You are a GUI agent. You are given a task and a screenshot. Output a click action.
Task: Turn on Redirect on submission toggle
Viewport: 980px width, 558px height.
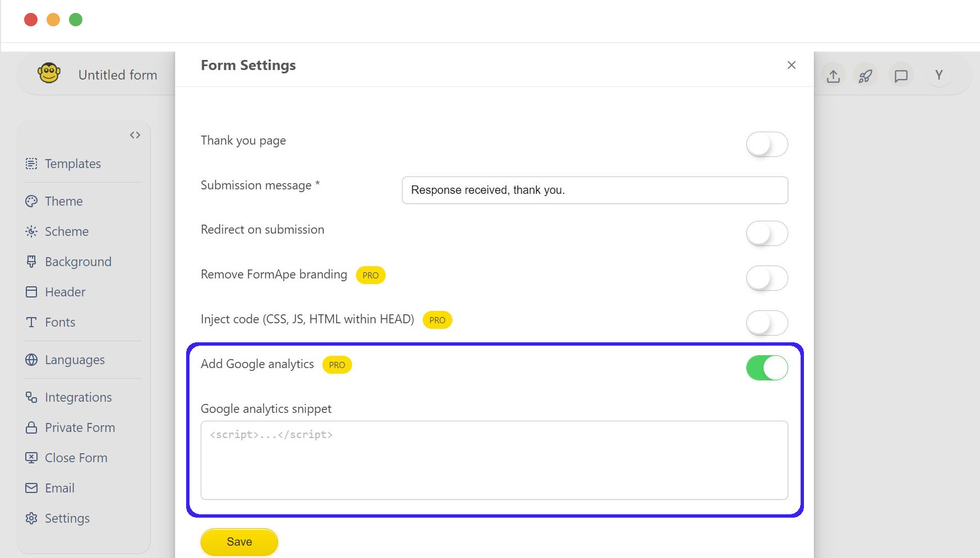(x=767, y=234)
